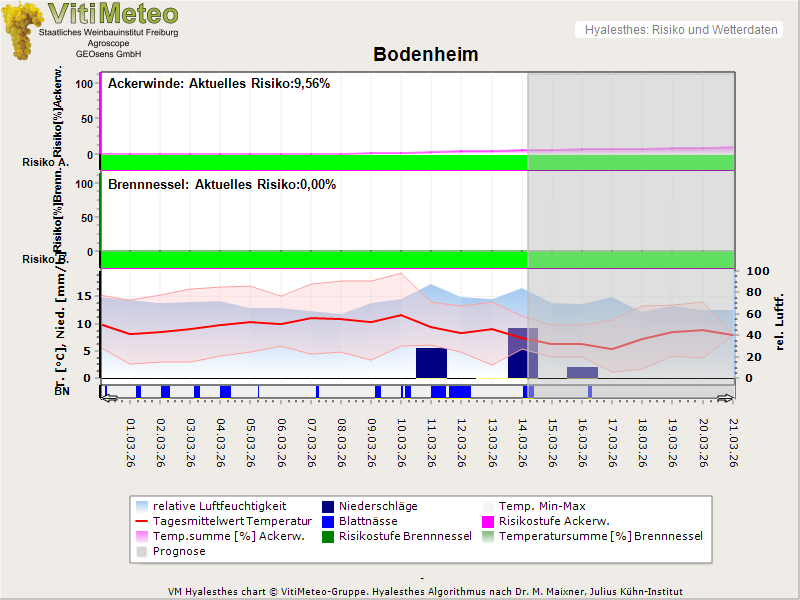Viewport: 800px width, 600px height.
Task: Click relative Luftfeuchtigkeit legend swatch
Action: point(141,507)
